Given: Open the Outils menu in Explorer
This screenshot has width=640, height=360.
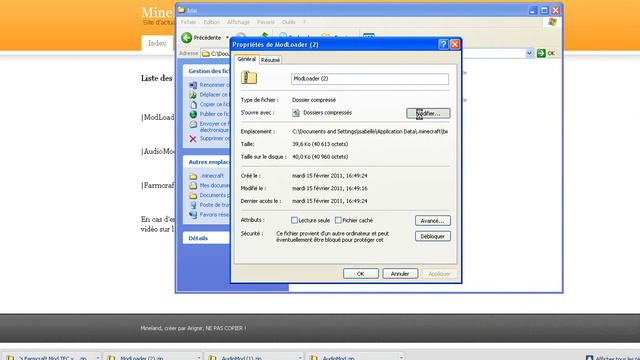Looking at the screenshot, I should tap(289, 22).
